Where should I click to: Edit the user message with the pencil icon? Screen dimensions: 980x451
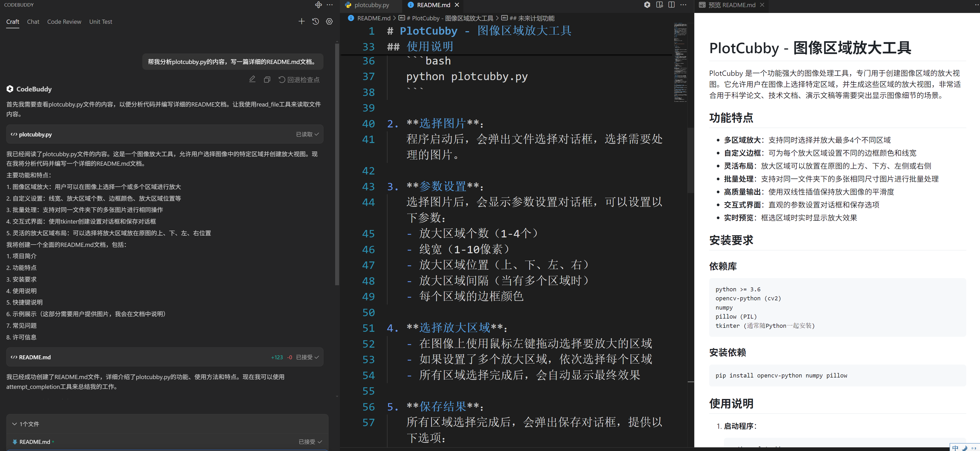click(x=252, y=80)
